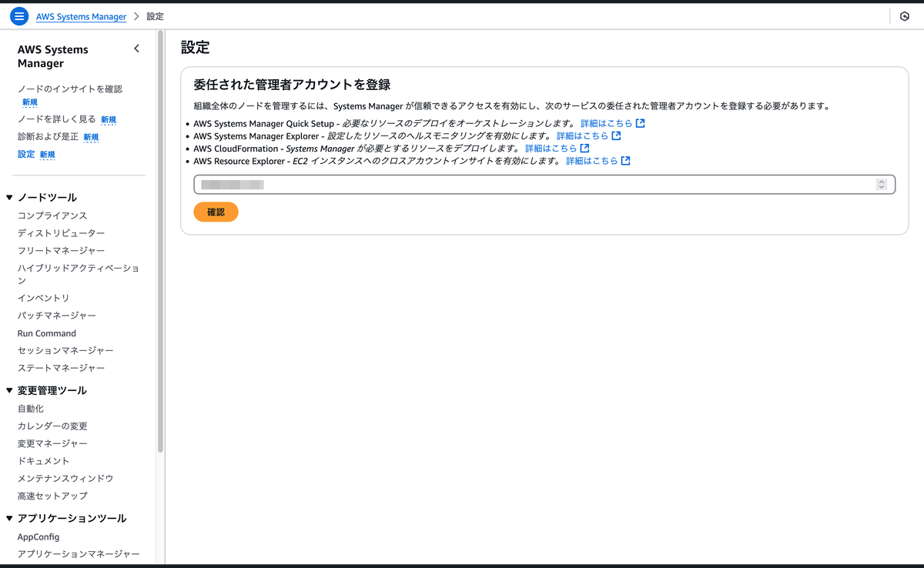Collapse the アプリケーションツール section
This screenshot has width=924, height=568.
(x=9, y=519)
